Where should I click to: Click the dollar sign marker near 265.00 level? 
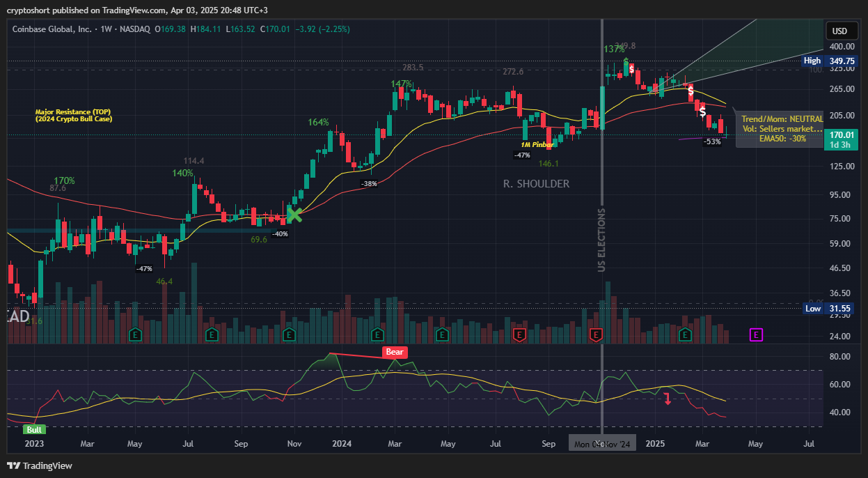click(691, 91)
